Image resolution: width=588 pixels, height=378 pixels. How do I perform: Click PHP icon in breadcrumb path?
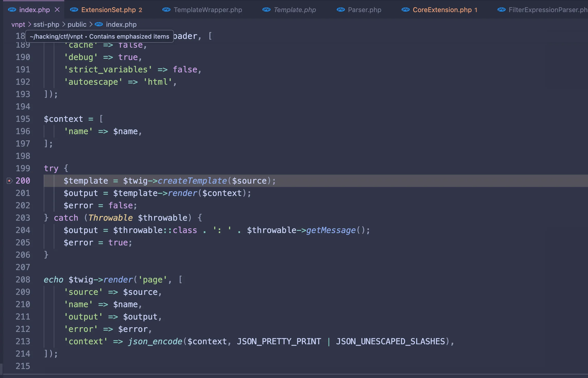point(99,24)
